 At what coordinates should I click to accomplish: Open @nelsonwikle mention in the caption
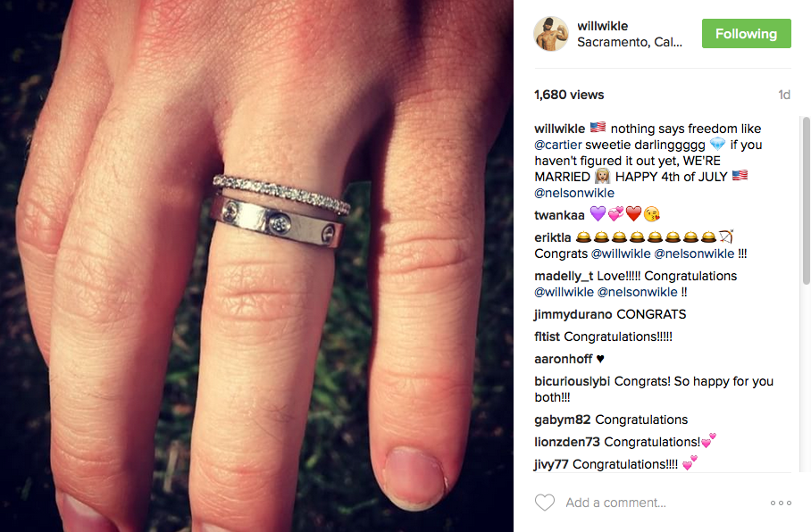pyautogui.click(x=574, y=193)
